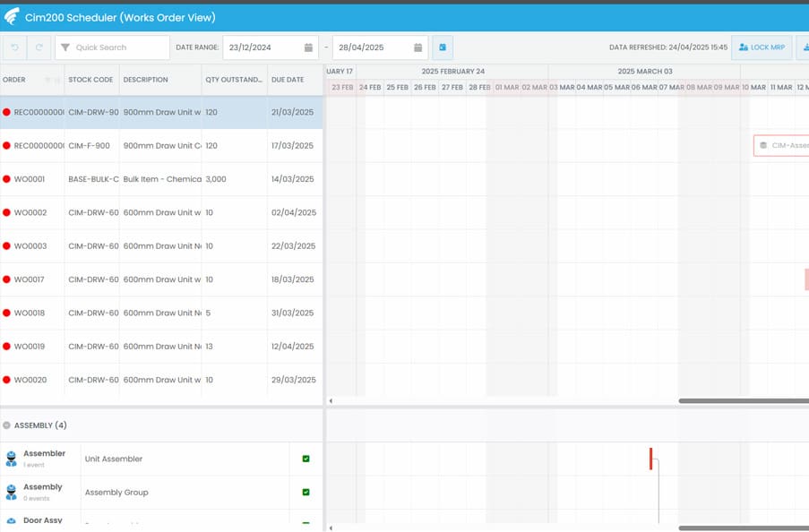Click the Assembly Group worker icon
The width and height of the screenshot is (809, 532).
(11, 493)
